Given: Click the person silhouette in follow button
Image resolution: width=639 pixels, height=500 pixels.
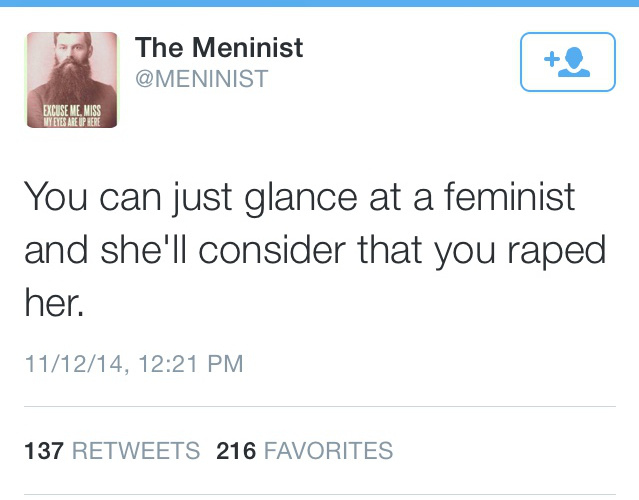Looking at the screenshot, I should (x=575, y=60).
